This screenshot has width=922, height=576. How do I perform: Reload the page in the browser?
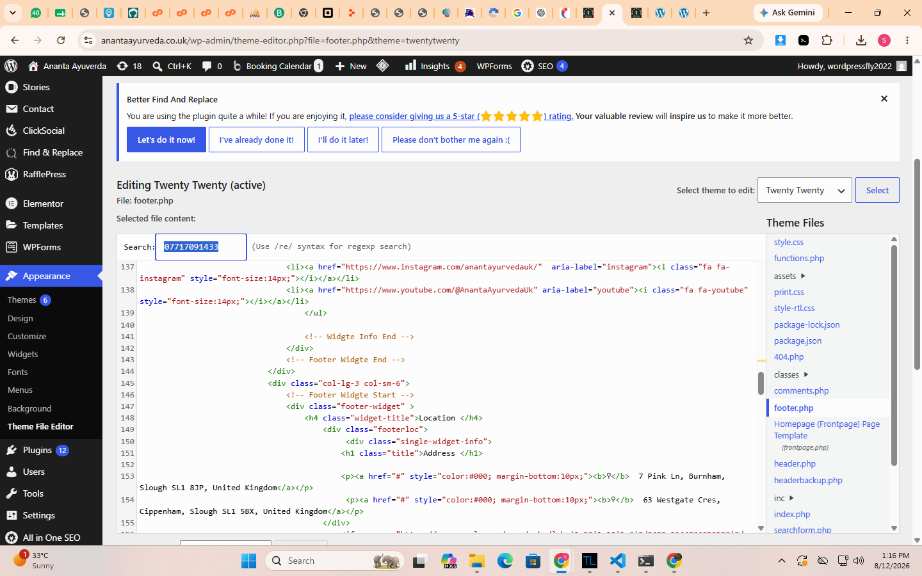pos(61,40)
